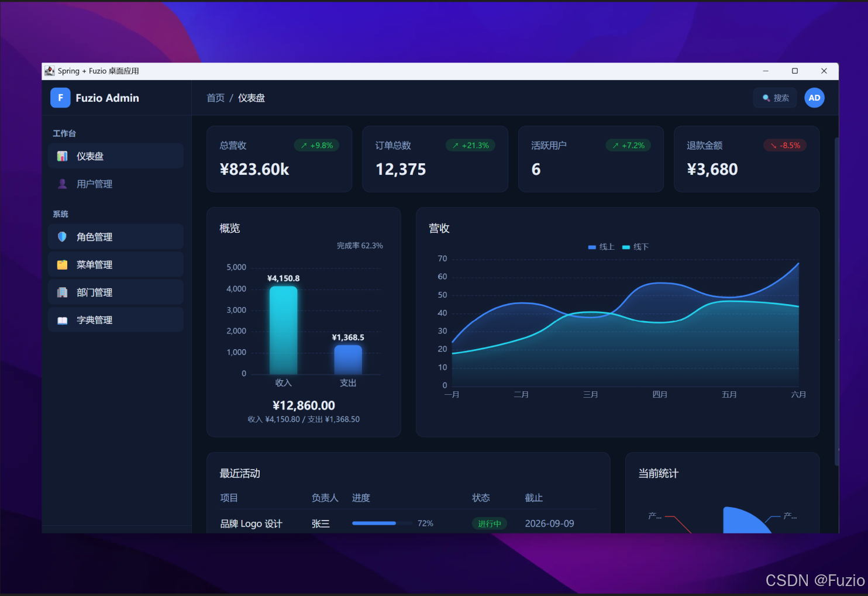
Task: Click the cyan 收入 bar in the 概览 chart
Action: [x=283, y=330]
